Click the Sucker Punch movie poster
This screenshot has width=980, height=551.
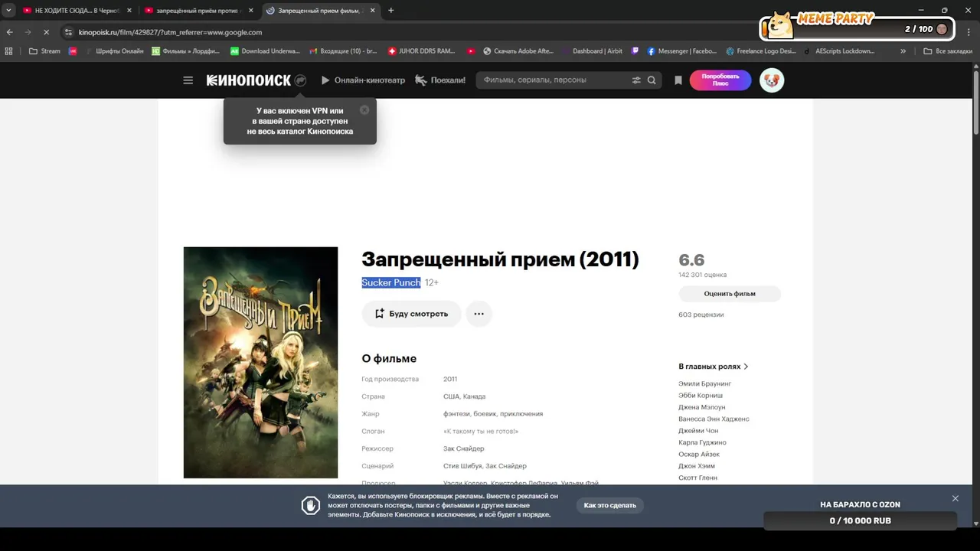coord(260,362)
